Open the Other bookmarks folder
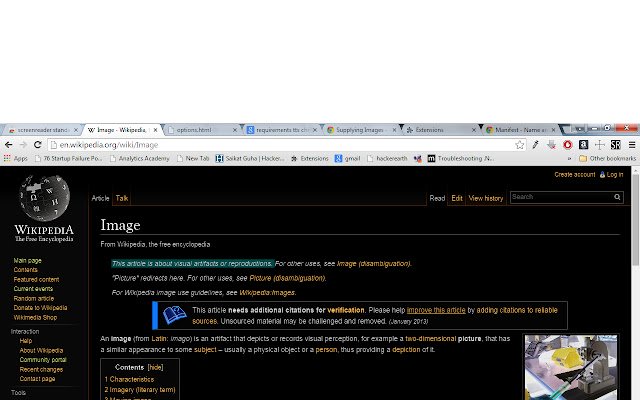Viewport: 640px width, 400px height. click(607, 158)
